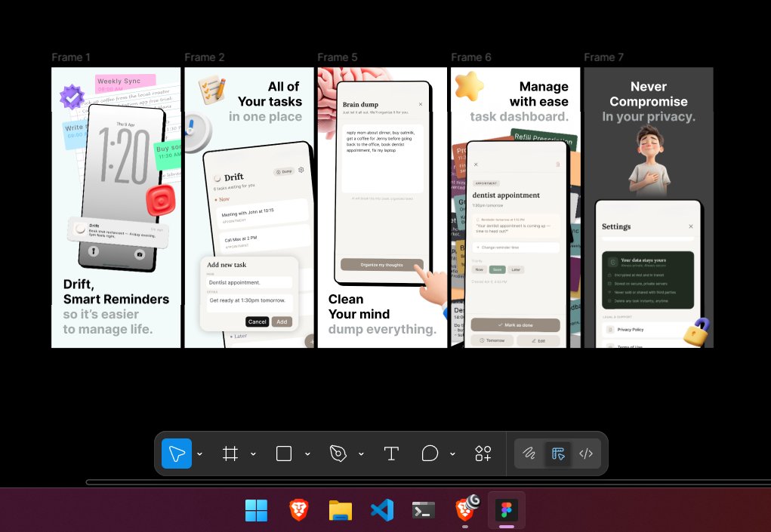Click the 'All of Your tasks' heading text
The image size is (771, 532).
[270, 94]
